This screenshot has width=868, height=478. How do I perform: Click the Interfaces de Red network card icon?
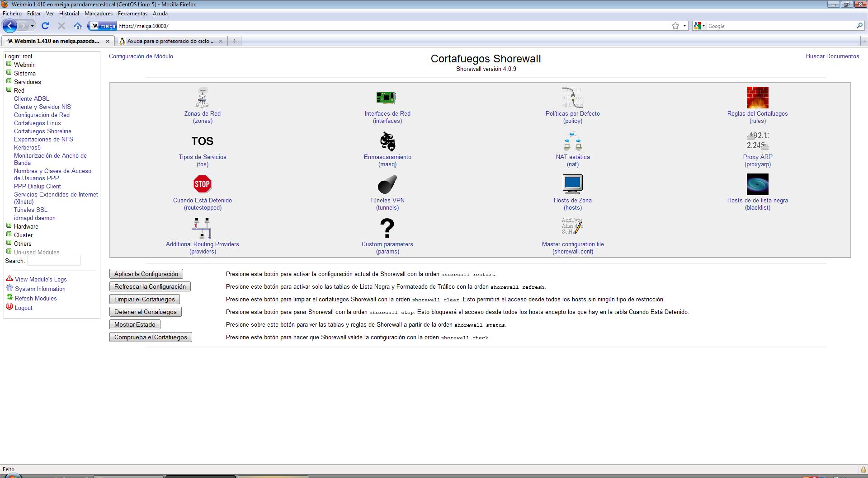(x=387, y=98)
